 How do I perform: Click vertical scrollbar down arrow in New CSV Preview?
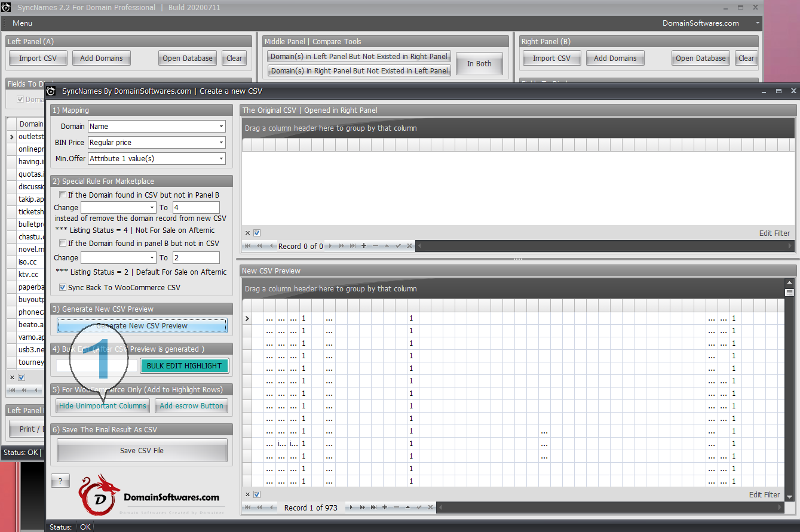tap(789, 497)
